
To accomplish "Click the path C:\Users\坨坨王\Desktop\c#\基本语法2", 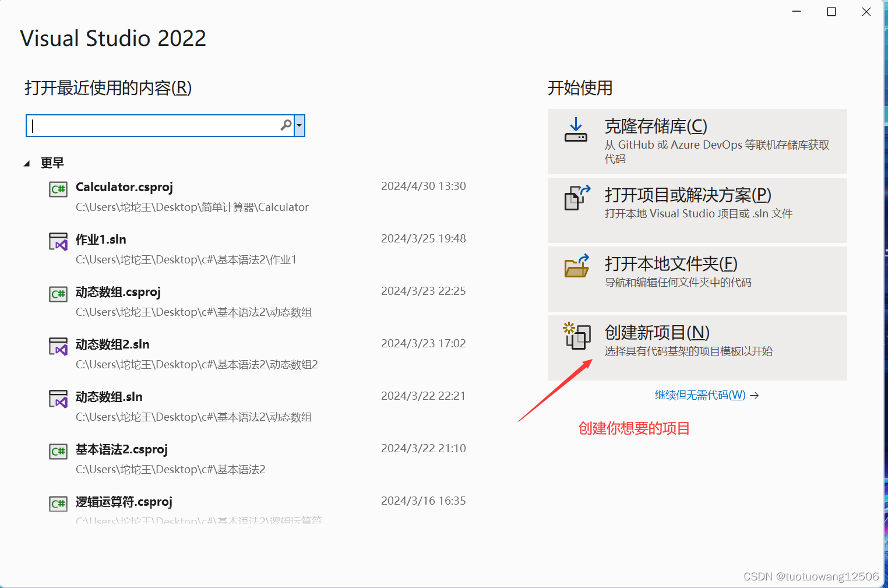I will [171, 470].
